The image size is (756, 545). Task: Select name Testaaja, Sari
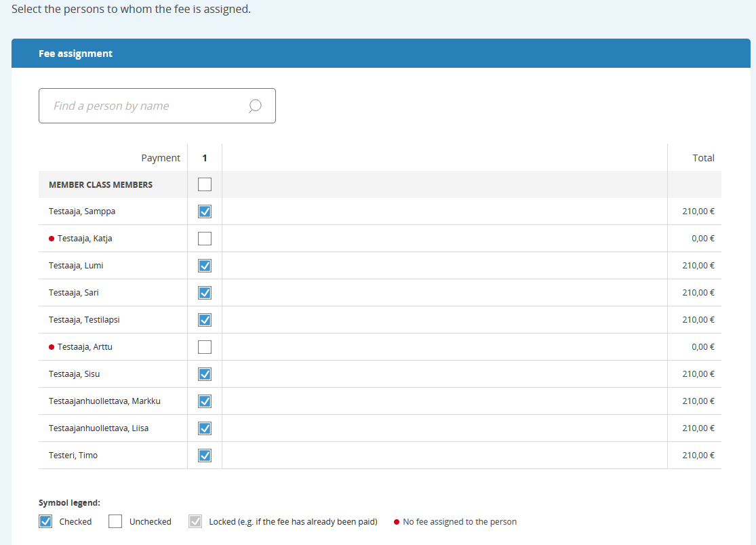(73, 293)
